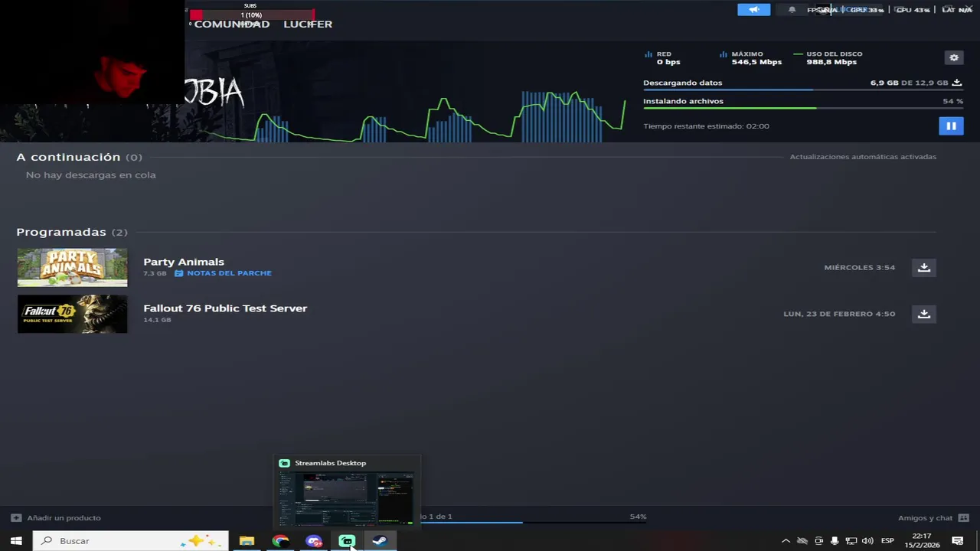This screenshot has width=980, height=551.
Task: Click the plus icon beside Añadir un producto
Action: click(x=16, y=518)
